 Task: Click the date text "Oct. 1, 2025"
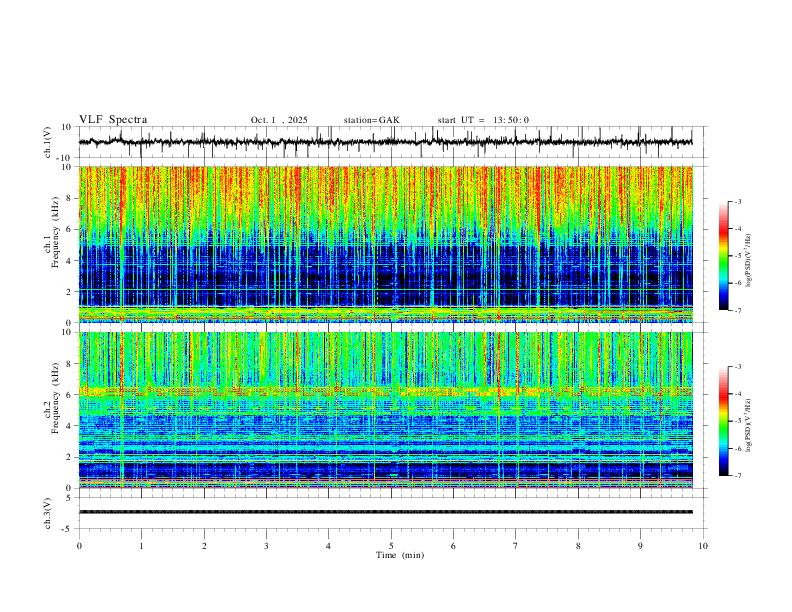pyautogui.click(x=279, y=120)
